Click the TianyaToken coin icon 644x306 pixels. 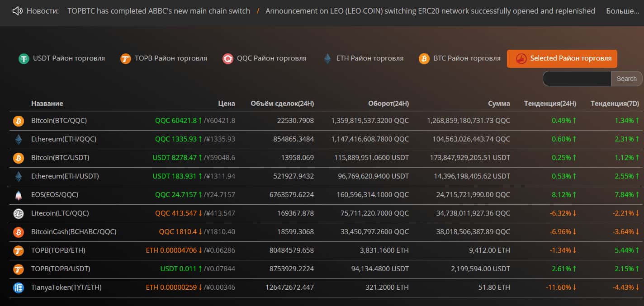tap(19, 287)
